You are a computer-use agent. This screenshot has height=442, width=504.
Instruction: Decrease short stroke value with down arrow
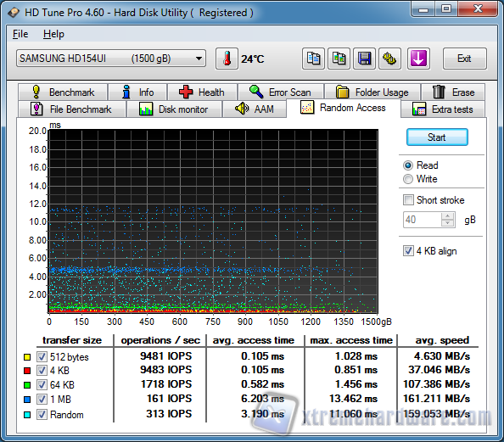tap(447, 223)
